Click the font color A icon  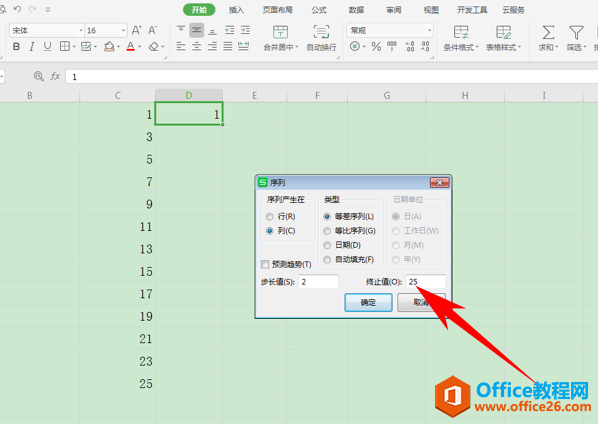pyautogui.click(x=130, y=47)
